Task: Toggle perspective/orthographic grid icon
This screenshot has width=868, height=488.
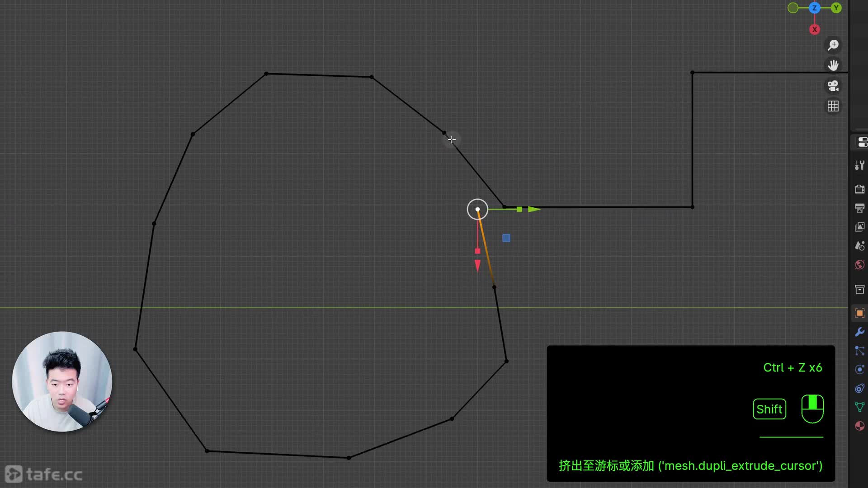Action: [833, 106]
